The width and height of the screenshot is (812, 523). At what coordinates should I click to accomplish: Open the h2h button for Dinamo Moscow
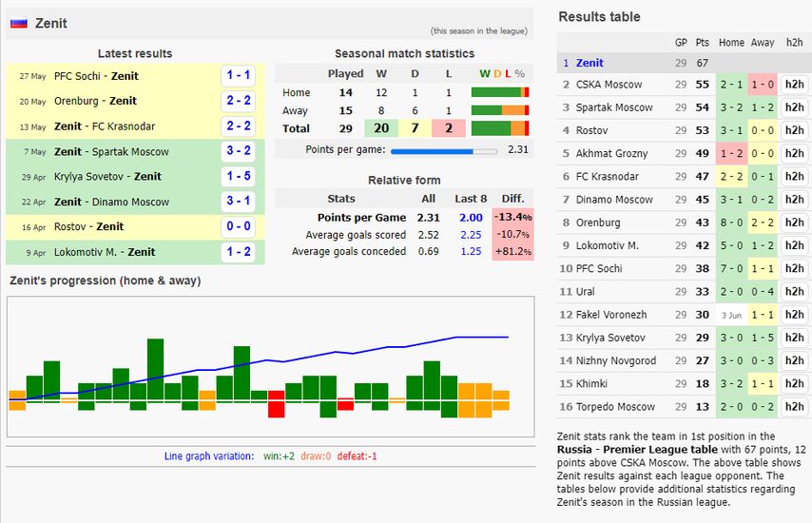tap(794, 200)
